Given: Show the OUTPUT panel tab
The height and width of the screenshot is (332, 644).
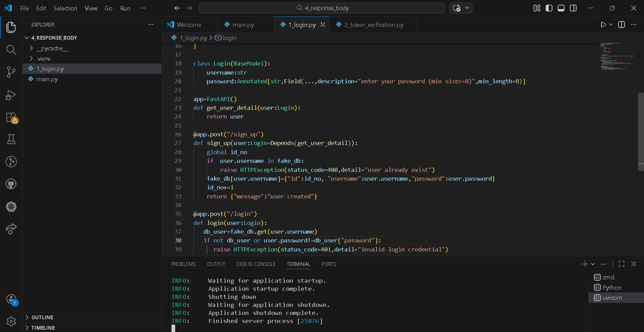Looking at the screenshot, I should pos(216,264).
